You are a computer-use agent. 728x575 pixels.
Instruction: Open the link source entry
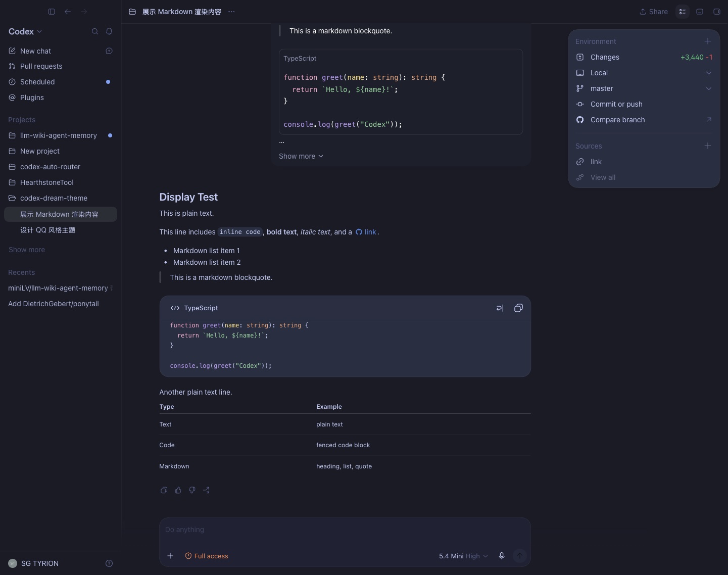644,162
